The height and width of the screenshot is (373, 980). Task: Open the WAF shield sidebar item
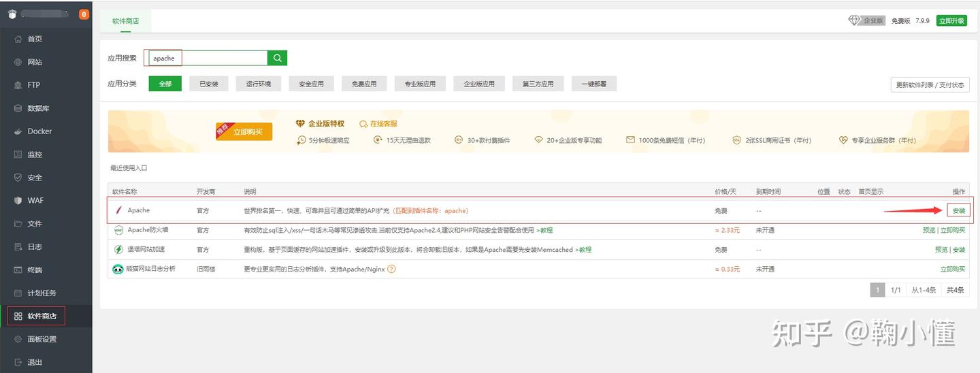(18, 201)
